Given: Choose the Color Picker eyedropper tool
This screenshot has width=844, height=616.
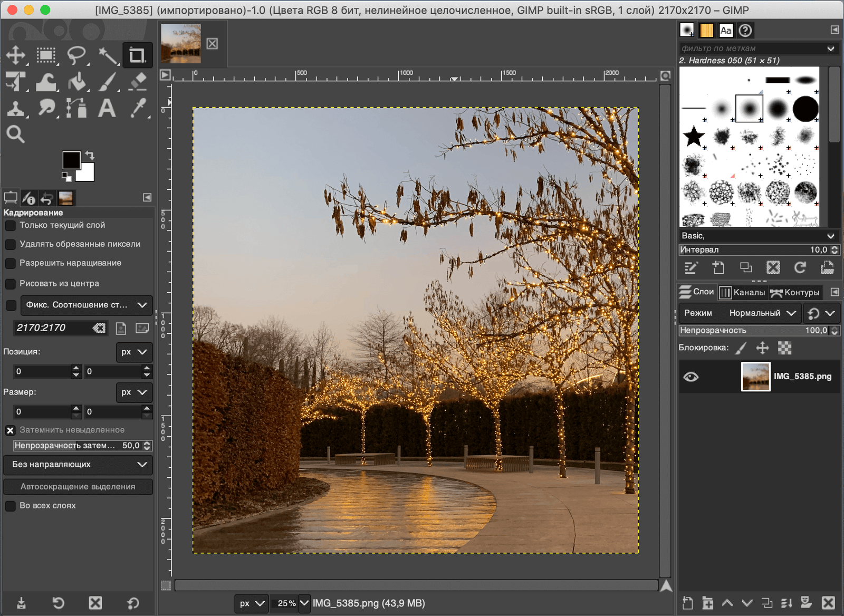Looking at the screenshot, I should point(138,109).
